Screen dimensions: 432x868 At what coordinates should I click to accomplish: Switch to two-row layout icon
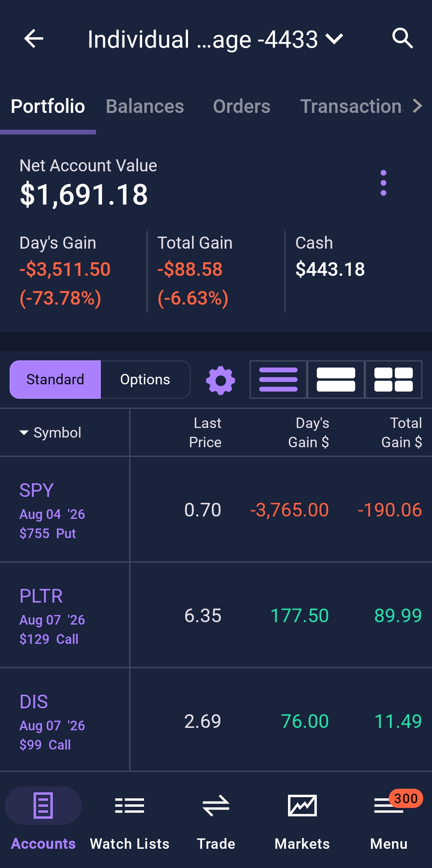(336, 380)
